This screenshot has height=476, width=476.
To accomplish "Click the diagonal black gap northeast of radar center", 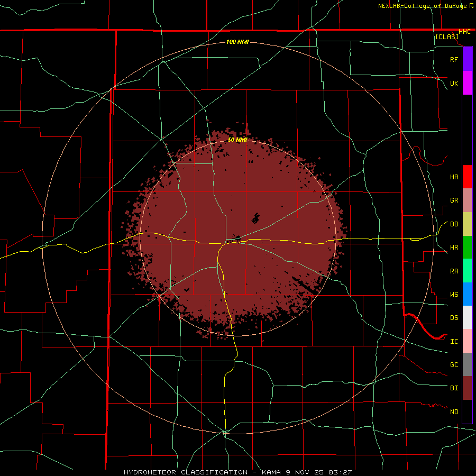I will tap(256, 218).
